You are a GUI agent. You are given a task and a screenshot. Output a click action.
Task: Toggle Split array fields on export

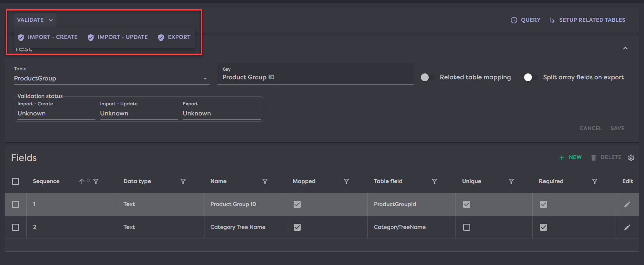[530, 77]
